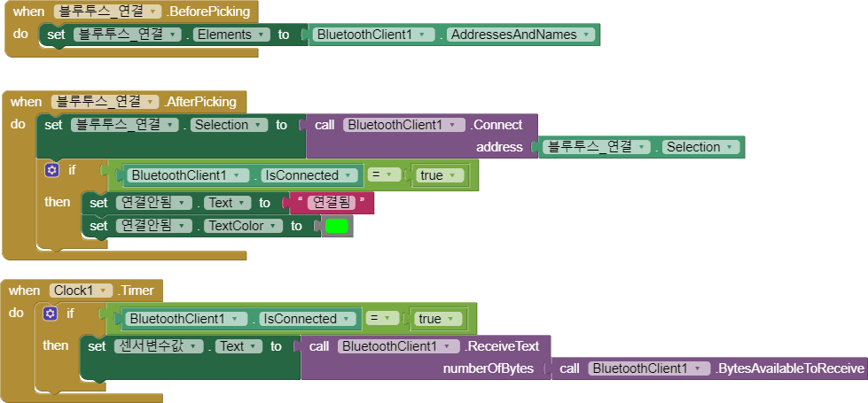Open component dropdown in the BeforePicking event header
Image resolution: width=868 pixels, height=403 pixels.
[108, 11]
